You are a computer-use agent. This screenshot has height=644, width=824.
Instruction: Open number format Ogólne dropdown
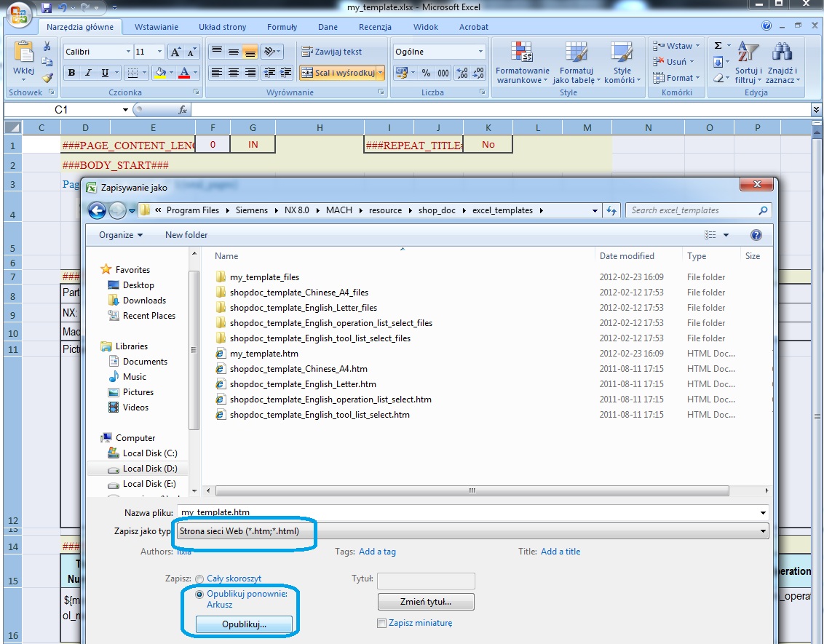[480, 52]
